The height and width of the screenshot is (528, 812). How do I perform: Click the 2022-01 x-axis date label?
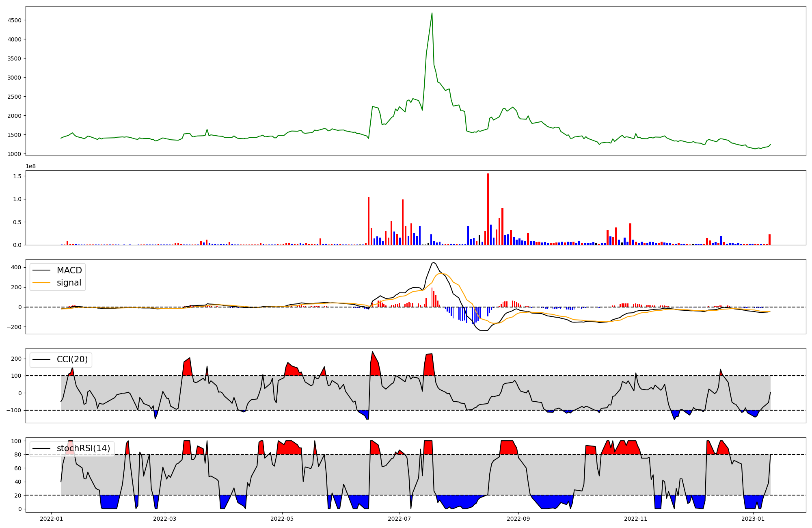(x=51, y=519)
